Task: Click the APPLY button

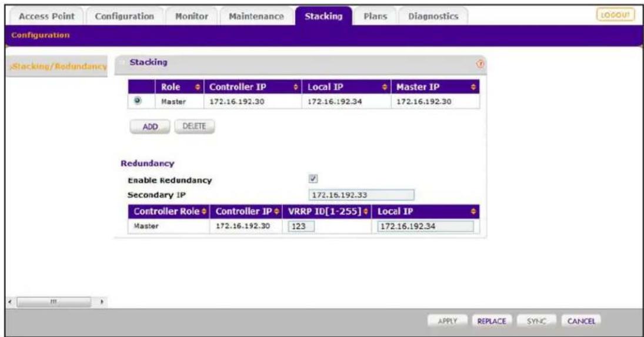Action: tap(447, 321)
